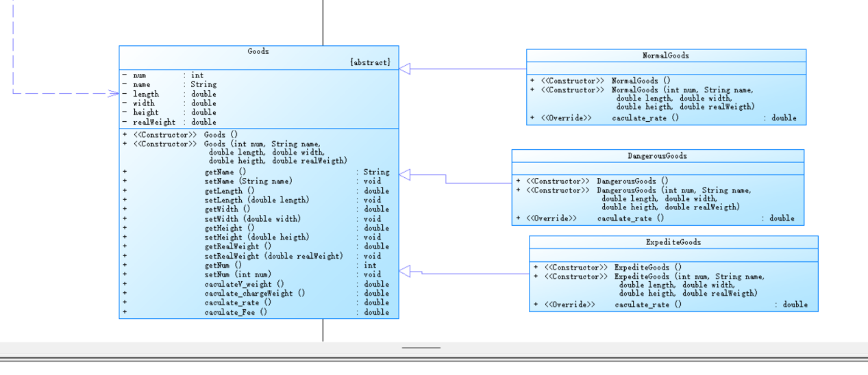Select the dashed dependency arrow into Goods

113,93
